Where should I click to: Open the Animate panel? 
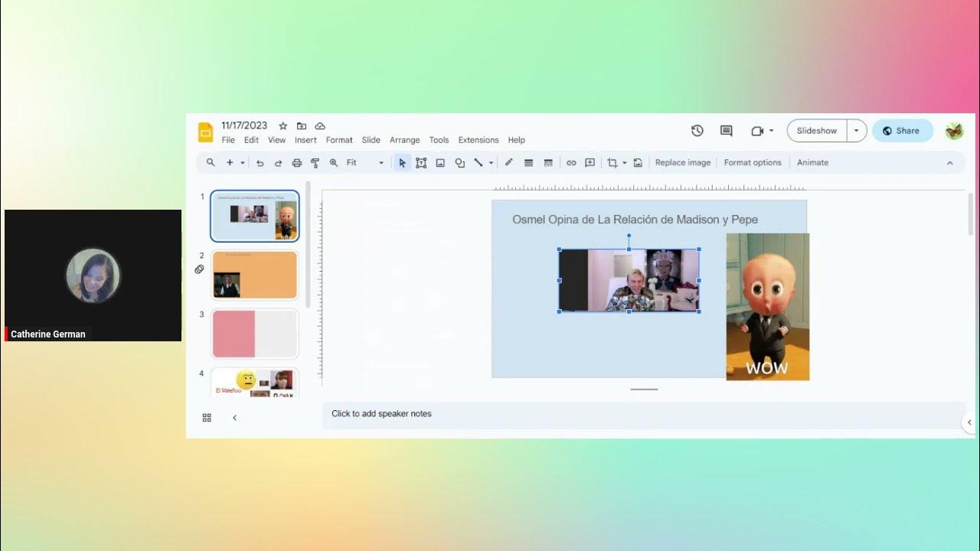tap(812, 162)
